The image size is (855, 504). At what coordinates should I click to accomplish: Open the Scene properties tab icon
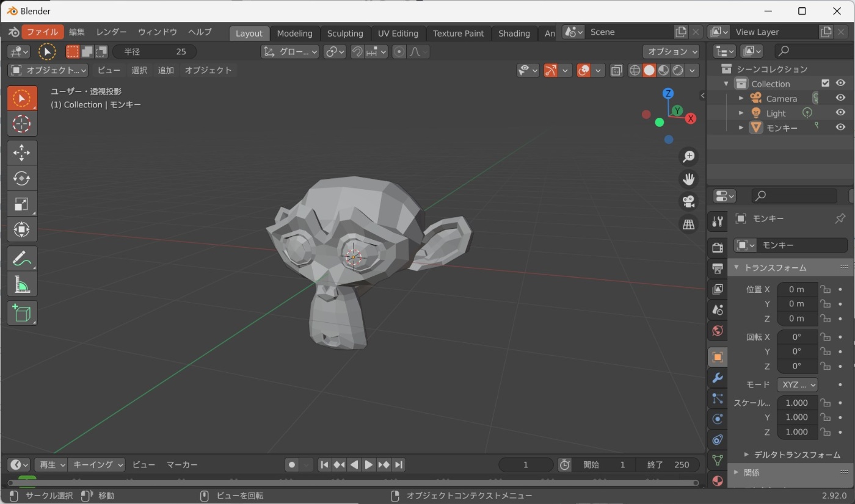click(x=718, y=309)
